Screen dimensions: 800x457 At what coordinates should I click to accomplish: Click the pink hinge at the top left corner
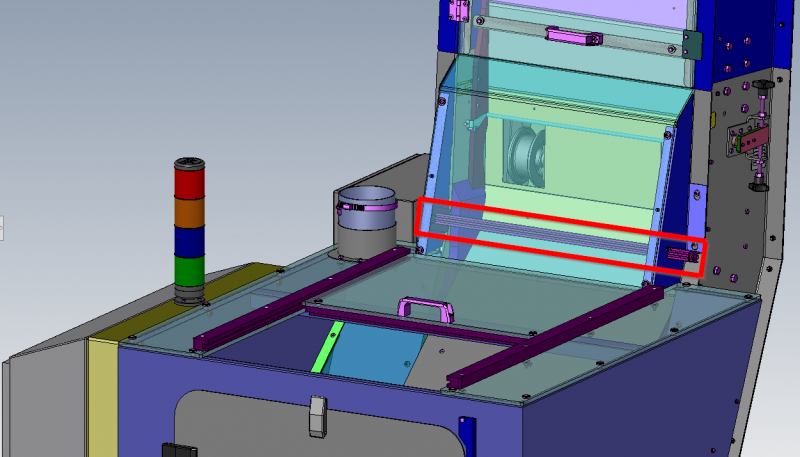(458, 11)
